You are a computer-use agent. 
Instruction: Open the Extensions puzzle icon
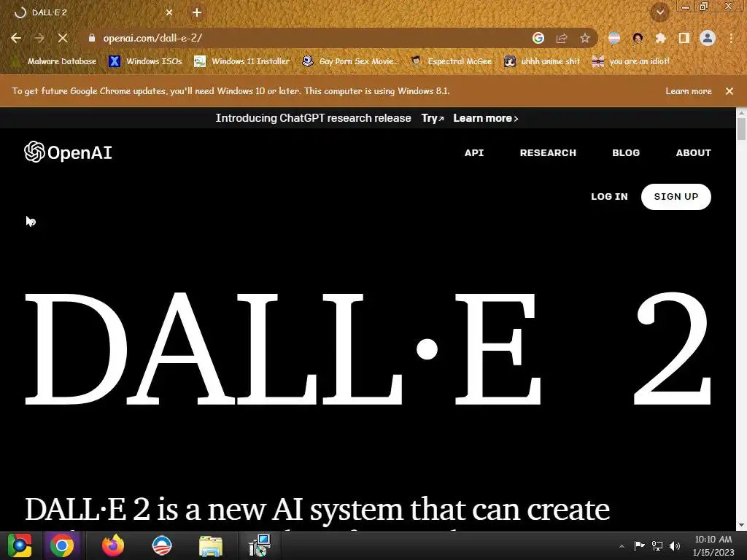tap(660, 38)
